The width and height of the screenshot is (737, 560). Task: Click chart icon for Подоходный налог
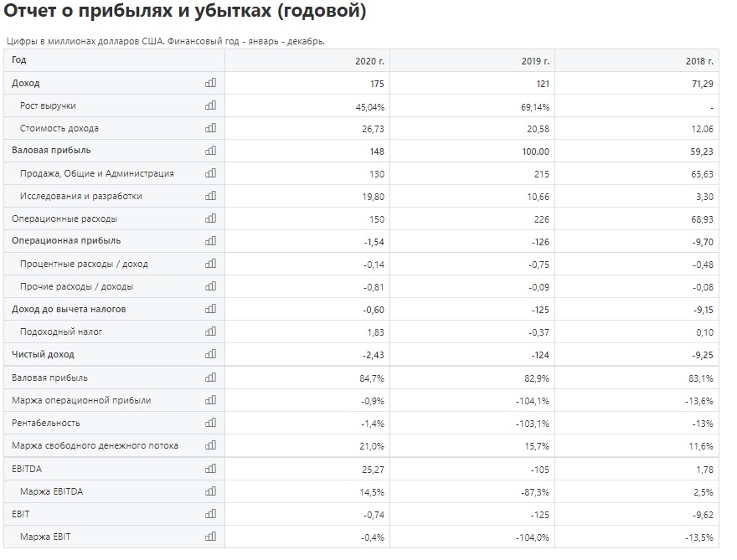(x=210, y=331)
